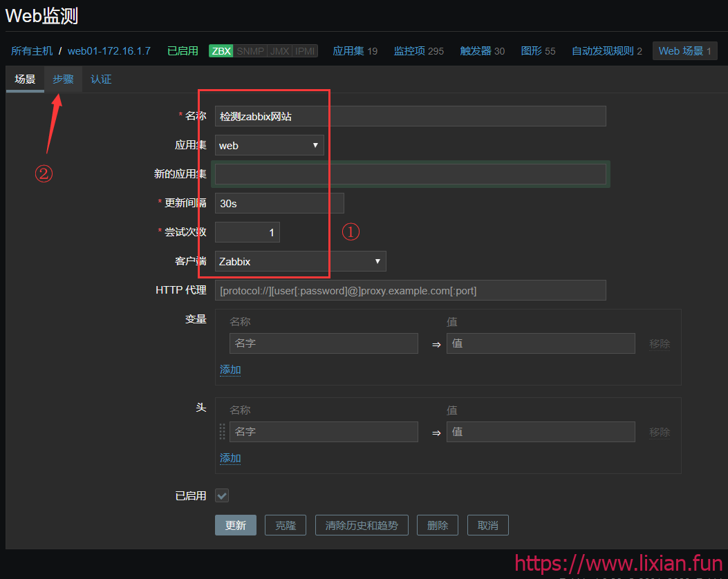Click the 变量 名字 input field
The width and height of the screenshot is (728, 579).
pos(324,343)
